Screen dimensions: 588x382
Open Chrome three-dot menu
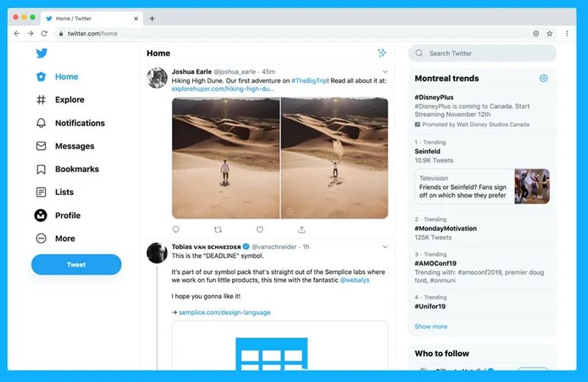coord(567,33)
